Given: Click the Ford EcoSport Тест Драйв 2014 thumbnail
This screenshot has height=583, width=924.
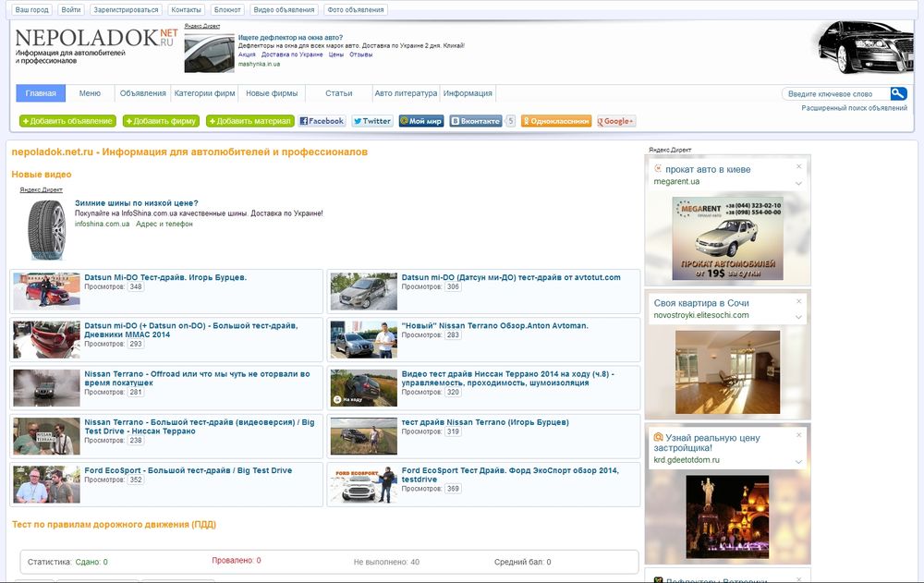Looking at the screenshot, I should (363, 484).
